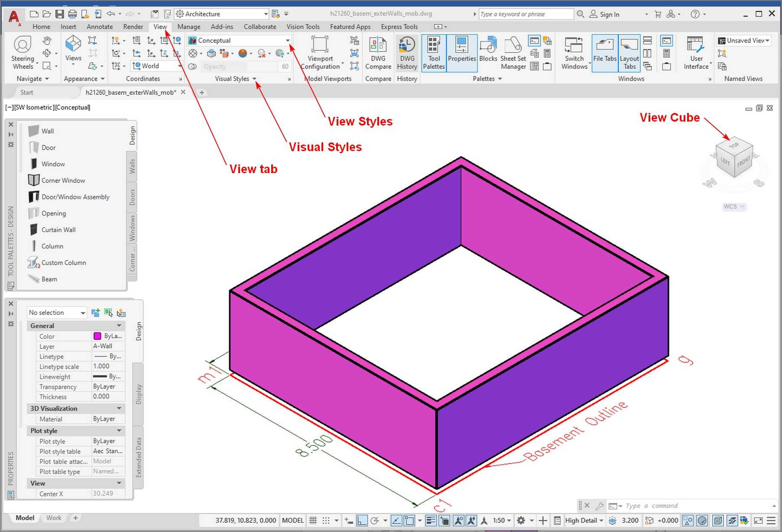Click Switch Windows
782x532 pixels.
tap(574, 52)
